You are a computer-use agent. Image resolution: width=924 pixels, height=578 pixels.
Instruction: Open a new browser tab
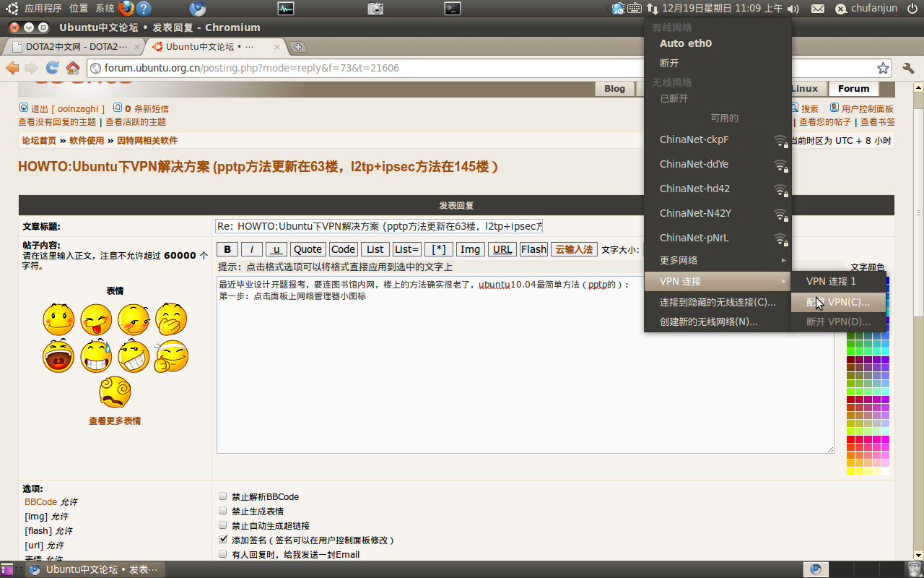click(x=297, y=47)
